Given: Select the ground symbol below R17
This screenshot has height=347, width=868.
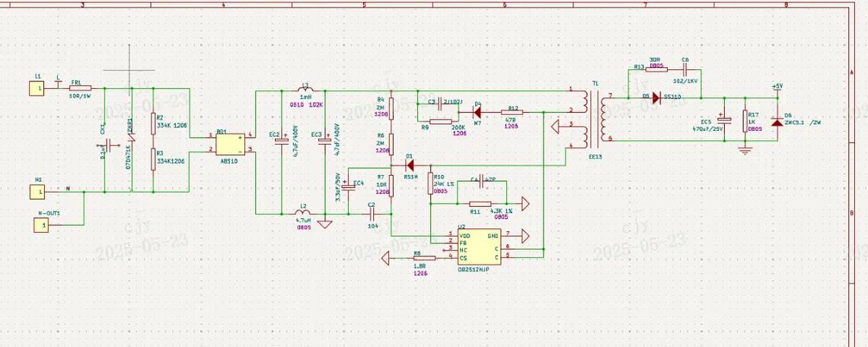Looking at the screenshot, I should coord(745,149).
